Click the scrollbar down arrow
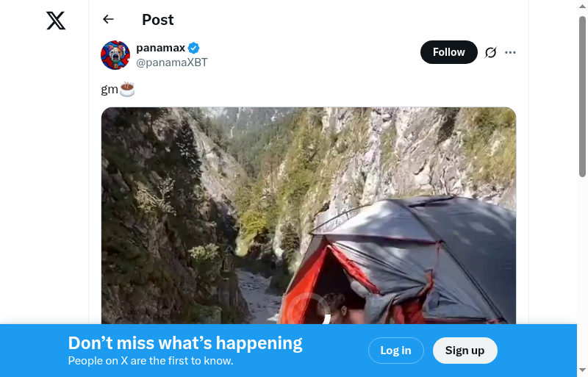 582,370
